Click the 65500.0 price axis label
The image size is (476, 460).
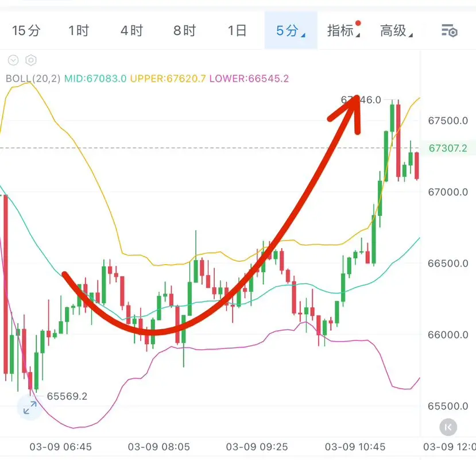coord(448,406)
